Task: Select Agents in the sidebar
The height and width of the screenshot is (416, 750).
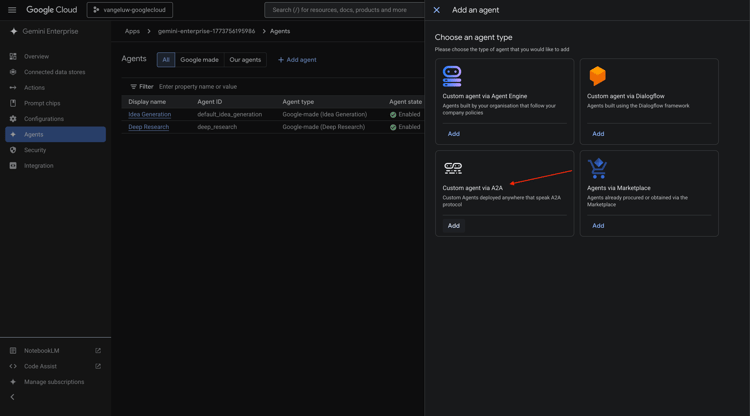Action: (x=55, y=134)
